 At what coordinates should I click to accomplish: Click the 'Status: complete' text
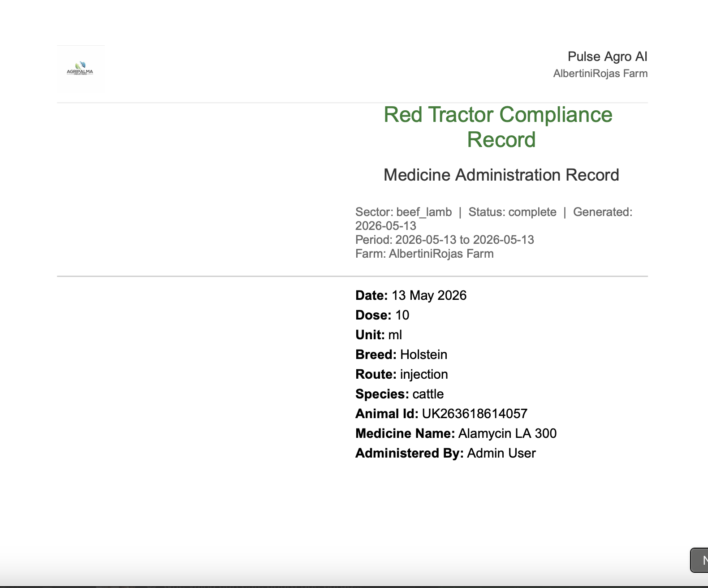512,212
